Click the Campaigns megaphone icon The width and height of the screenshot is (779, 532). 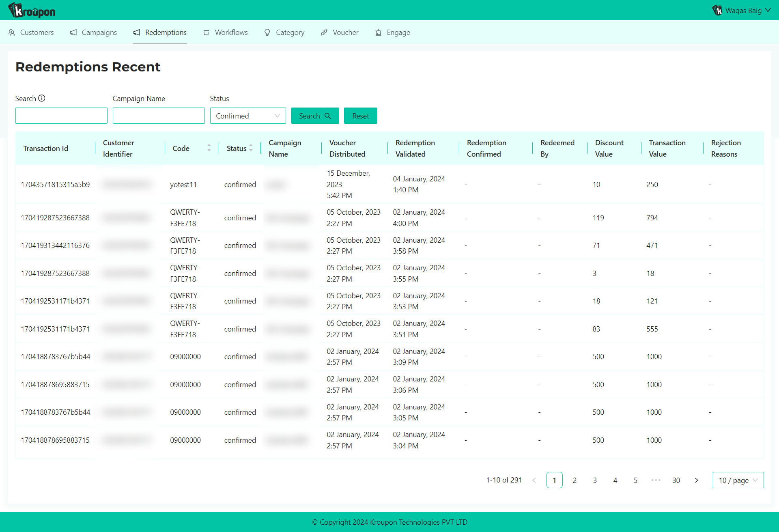pos(73,32)
